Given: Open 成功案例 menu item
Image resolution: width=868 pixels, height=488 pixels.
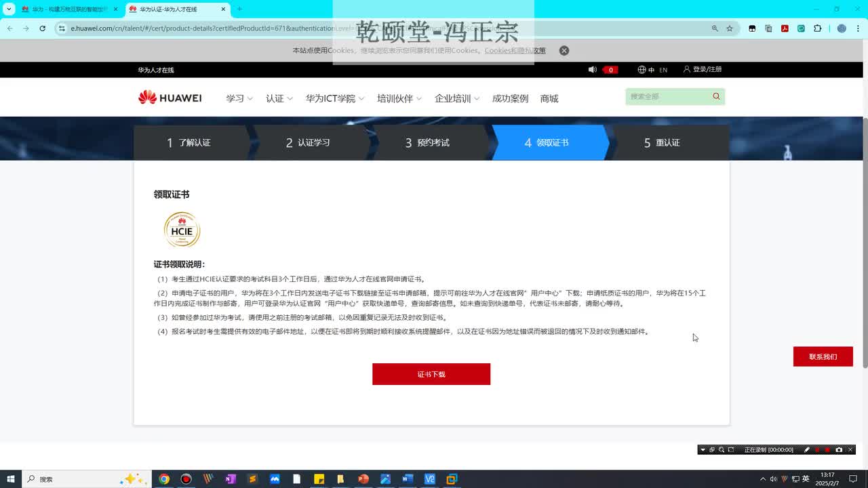Looking at the screenshot, I should [510, 98].
